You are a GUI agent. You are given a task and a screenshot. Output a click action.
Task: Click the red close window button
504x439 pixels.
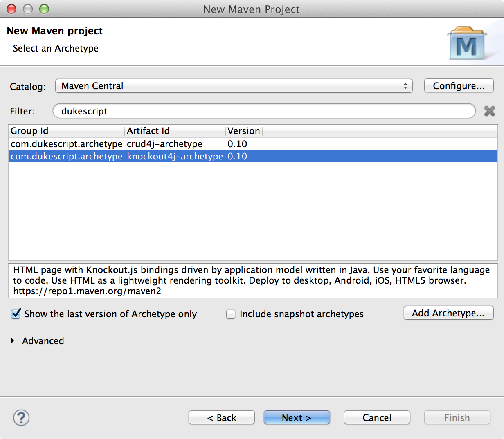(x=12, y=9)
